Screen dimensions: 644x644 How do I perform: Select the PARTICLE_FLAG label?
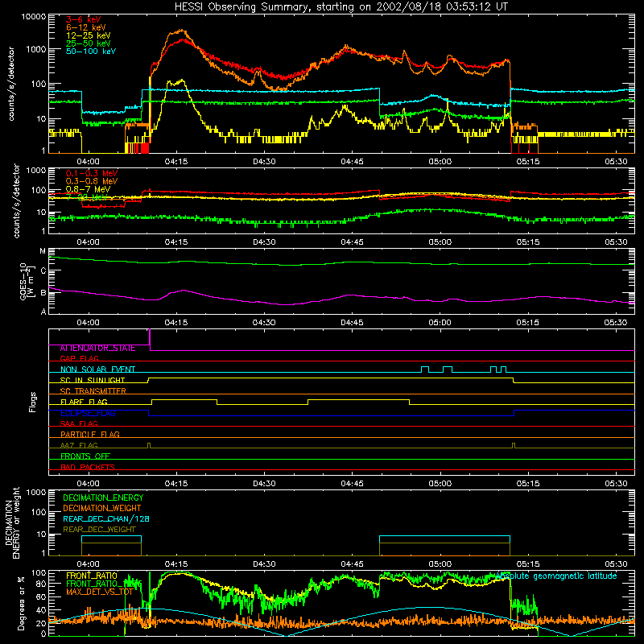click(x=90, y=435)
